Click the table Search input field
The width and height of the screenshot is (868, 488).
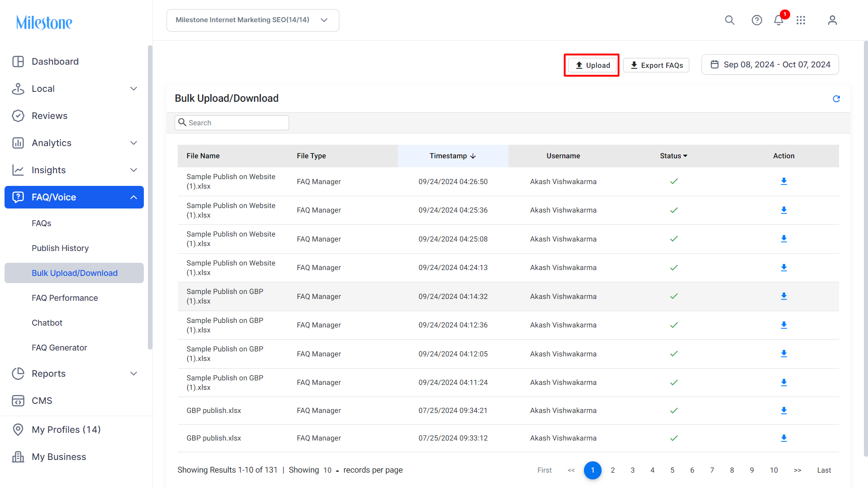point(232,123)
